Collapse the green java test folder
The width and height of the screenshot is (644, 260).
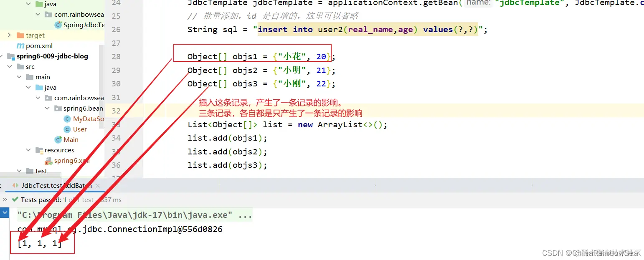(x=28, y=4)
